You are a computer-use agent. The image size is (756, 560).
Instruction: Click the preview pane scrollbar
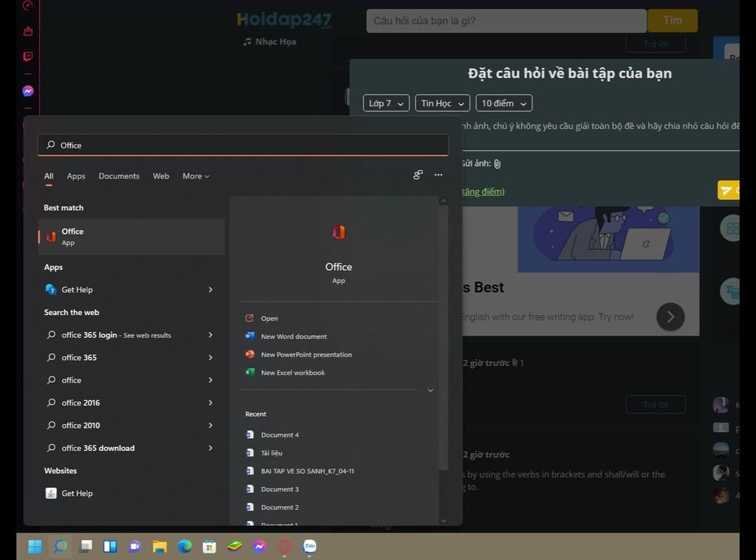coord(444,337)
